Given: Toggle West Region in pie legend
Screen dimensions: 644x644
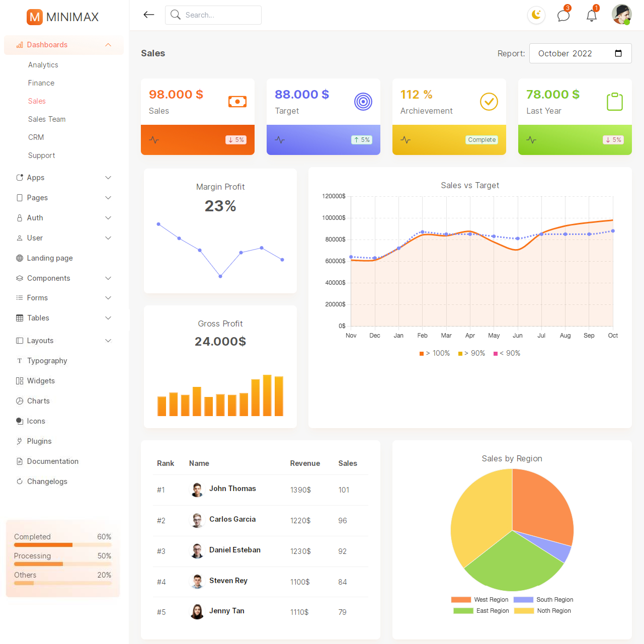Looking at the screenshot, I should pyautogui.click(x=480, y=600).
